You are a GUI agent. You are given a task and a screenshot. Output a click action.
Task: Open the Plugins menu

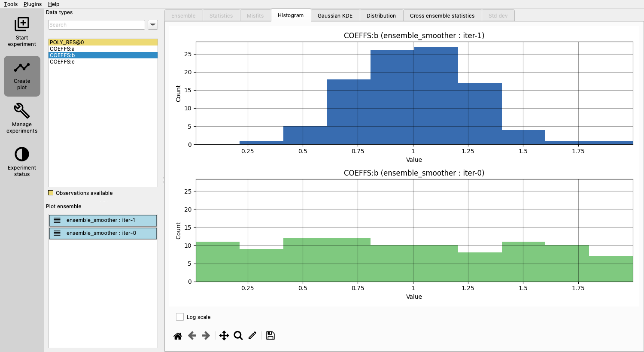(x=33, y=4)
